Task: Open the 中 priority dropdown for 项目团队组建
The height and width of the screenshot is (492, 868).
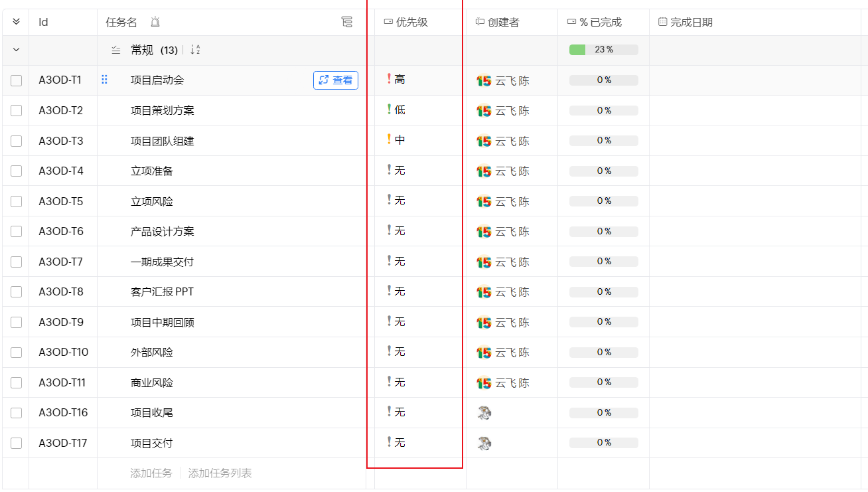Action: coord(399,139)
